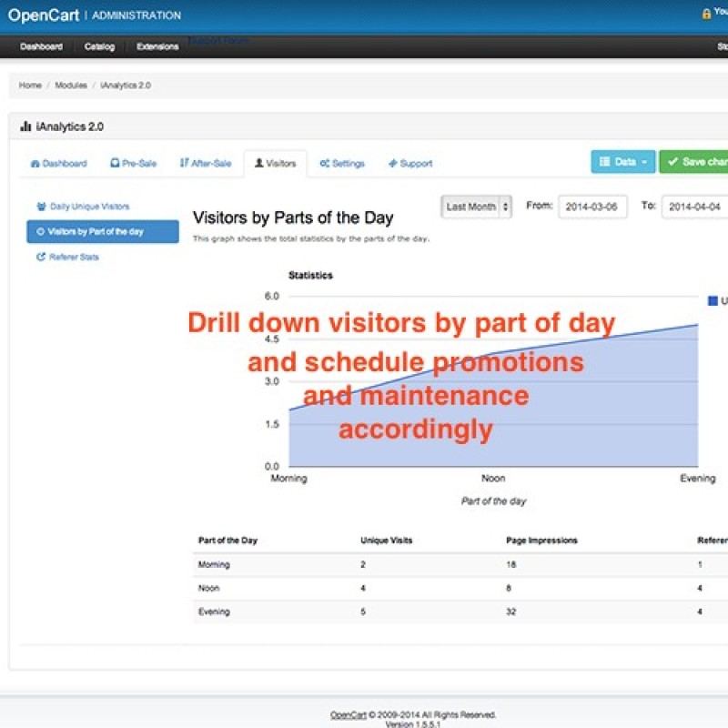
Task: Click the OpenCart footer link
Action: pos(348,715)
